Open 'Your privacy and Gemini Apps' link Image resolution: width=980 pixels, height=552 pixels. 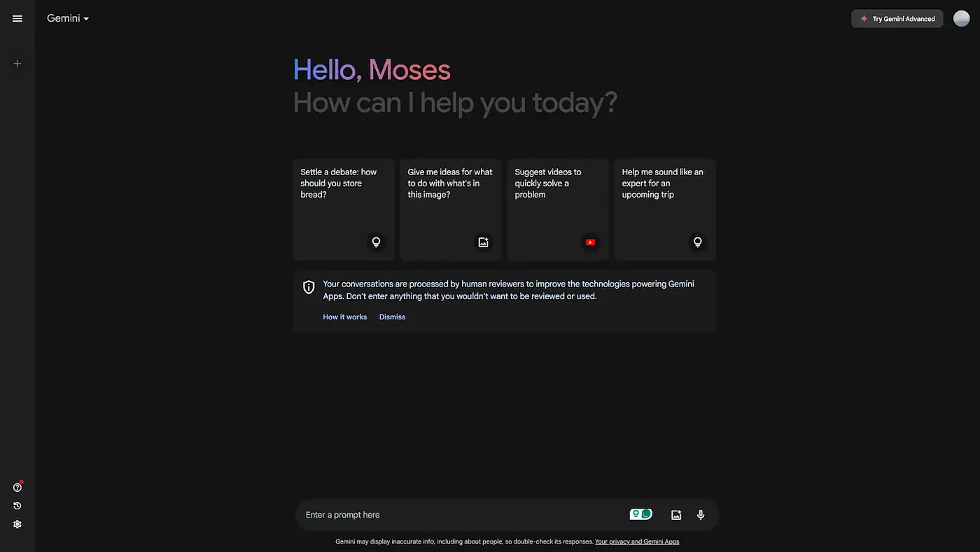637,541
